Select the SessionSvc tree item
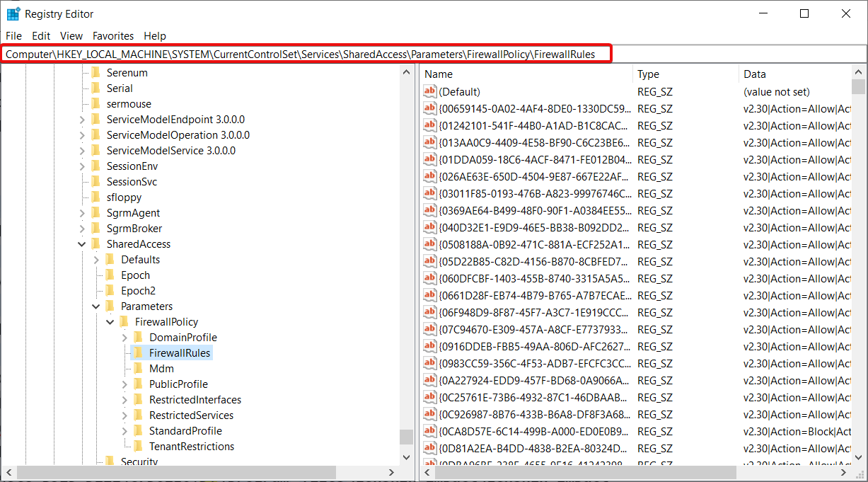The width and height of the screenshot is (868, 482). [132, 182]
